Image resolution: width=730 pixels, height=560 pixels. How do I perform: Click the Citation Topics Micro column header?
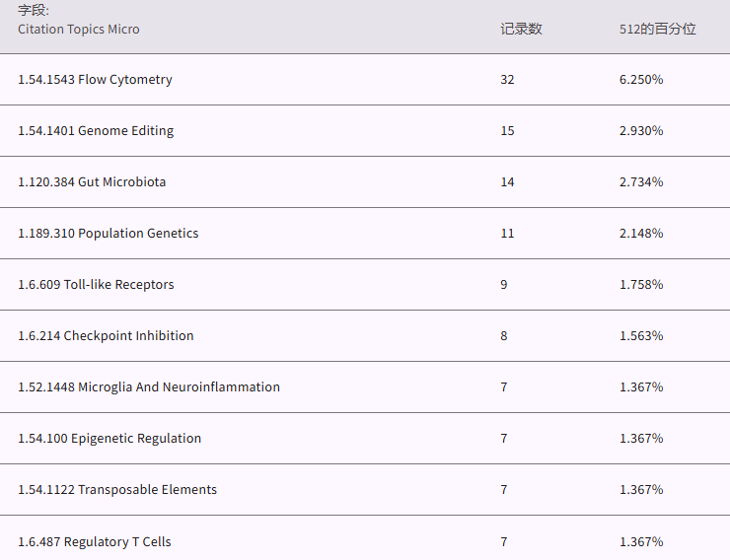click(79, 30)
